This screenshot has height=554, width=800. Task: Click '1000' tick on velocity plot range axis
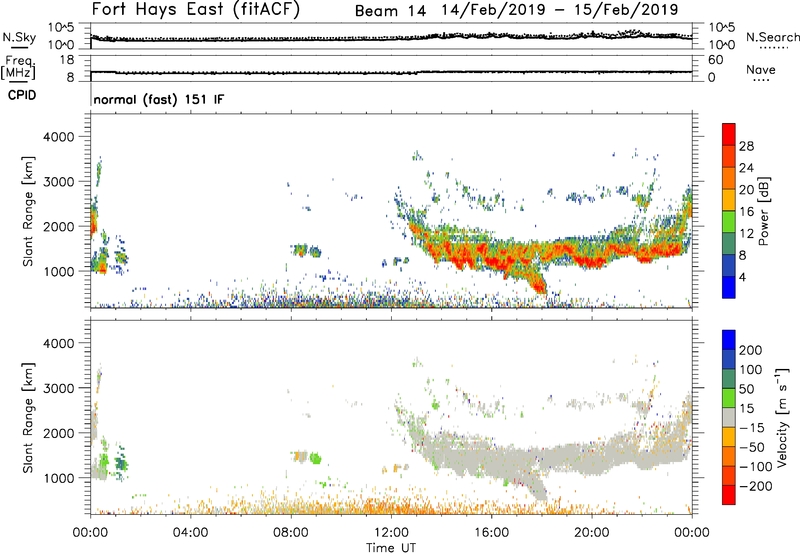coord(59,478)
